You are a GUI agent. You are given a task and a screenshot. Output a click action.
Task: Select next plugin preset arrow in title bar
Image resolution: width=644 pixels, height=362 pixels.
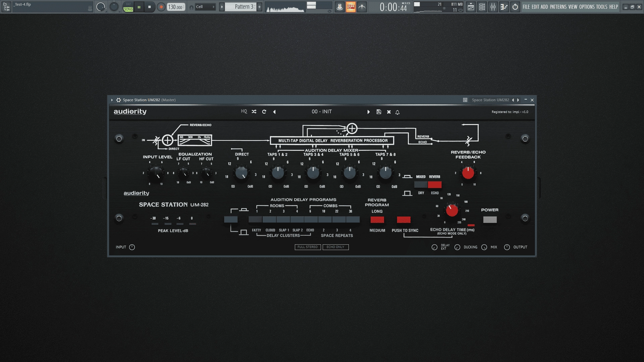pos(518,100)
